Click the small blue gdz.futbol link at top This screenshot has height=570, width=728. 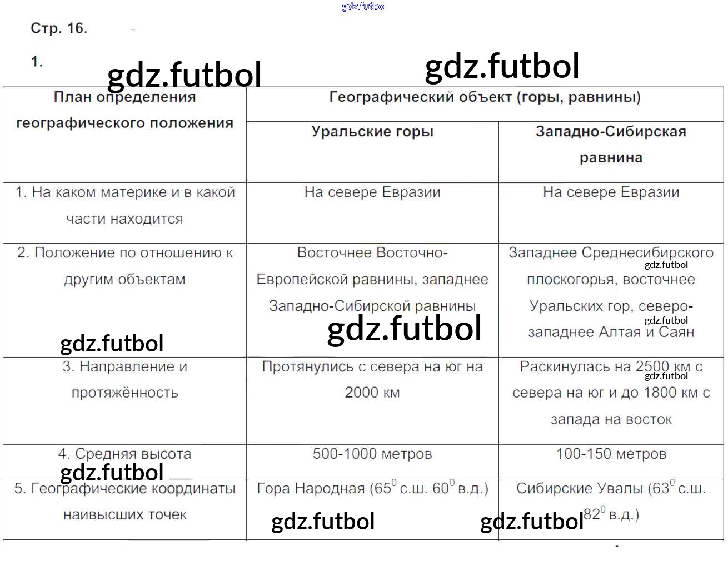(x=364, y=6)
